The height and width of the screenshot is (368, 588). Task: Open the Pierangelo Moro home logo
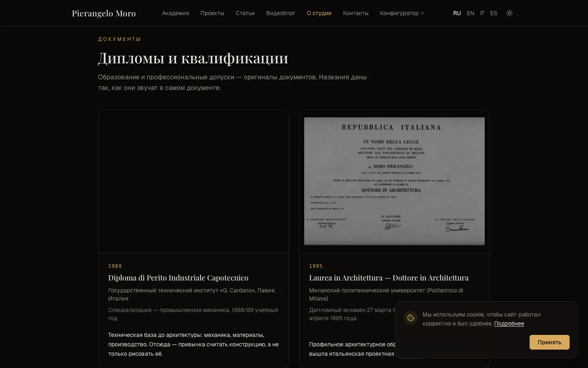104,13
